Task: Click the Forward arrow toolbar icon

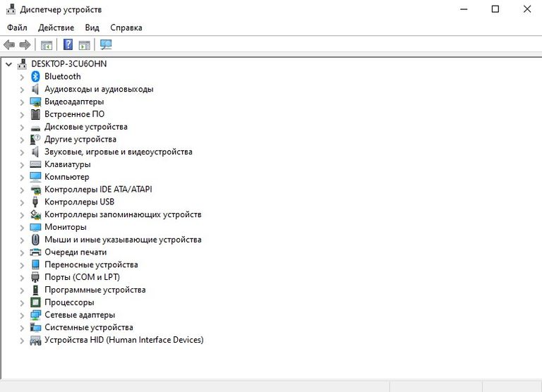Action: pos(25,44)
